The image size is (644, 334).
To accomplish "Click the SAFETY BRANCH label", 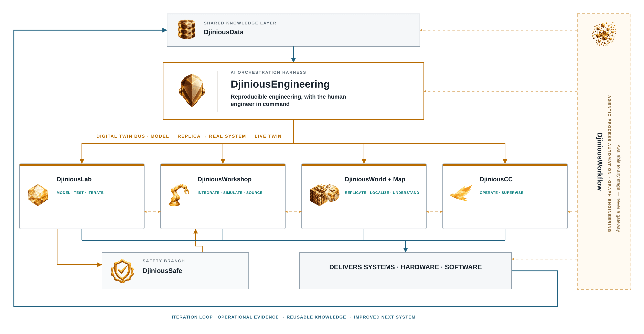I will point(164,261).
